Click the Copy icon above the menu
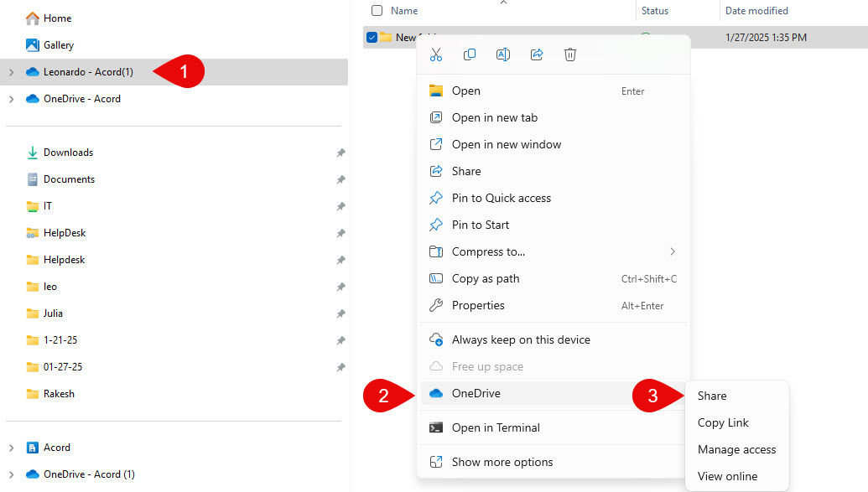Image resolution: width=868 pixels, height=492 pixels. [470, 54]
